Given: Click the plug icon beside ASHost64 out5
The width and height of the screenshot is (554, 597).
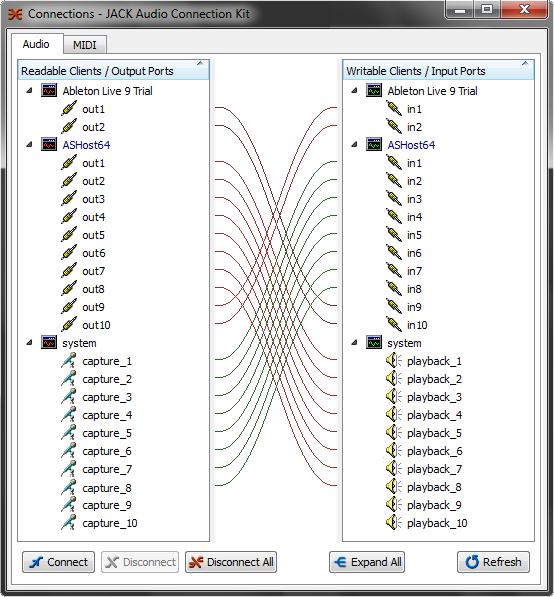Looking at the screenshot, I should click(x=69, y=235).
